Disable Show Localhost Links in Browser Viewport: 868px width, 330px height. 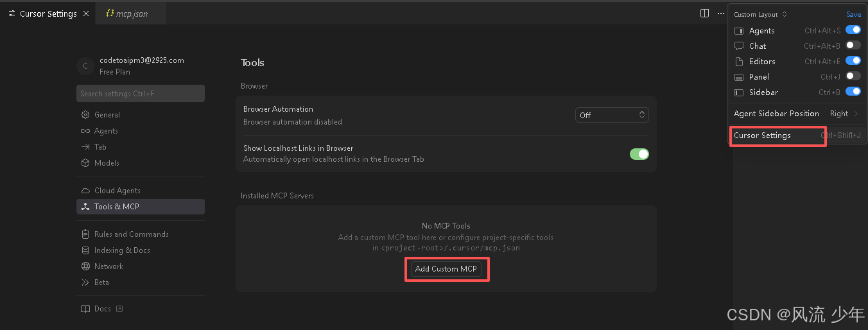(639, 154)
